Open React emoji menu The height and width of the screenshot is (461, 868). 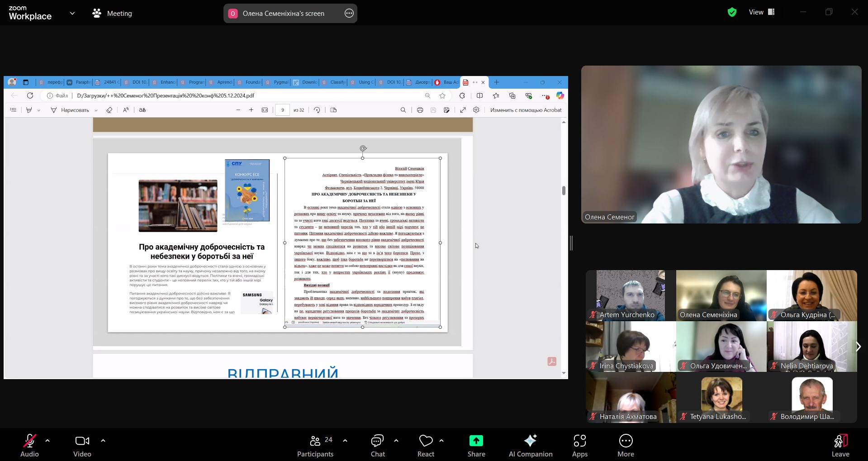coord(426,446)
